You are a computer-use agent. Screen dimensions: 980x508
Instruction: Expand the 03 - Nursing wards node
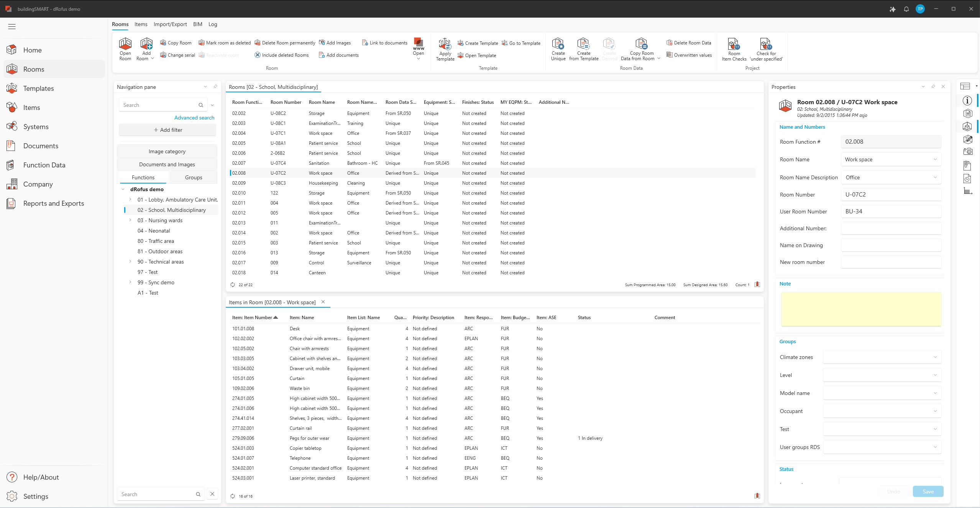[130, 220]
